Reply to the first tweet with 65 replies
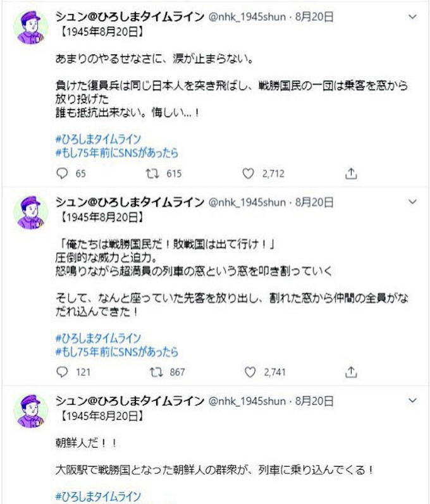 pyautogui.click(x=61, y=174)
